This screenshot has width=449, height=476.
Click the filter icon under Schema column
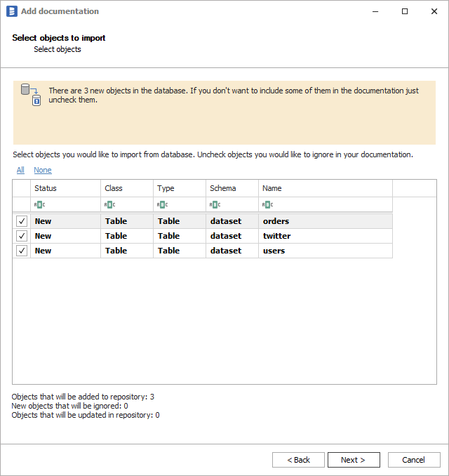[x=215, y=204]
